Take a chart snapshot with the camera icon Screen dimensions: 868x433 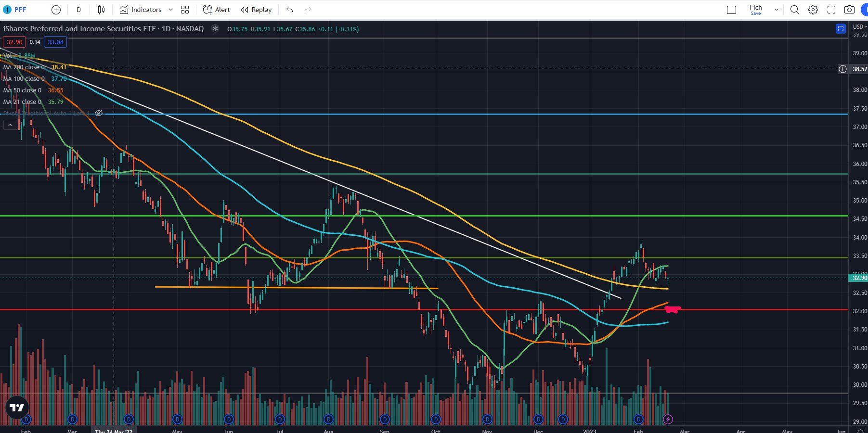pos(850,10)
